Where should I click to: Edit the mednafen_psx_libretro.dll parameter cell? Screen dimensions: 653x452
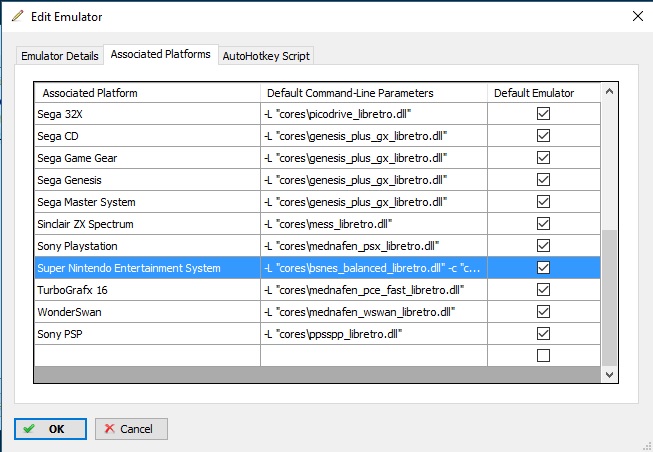(x=374, y=246)
